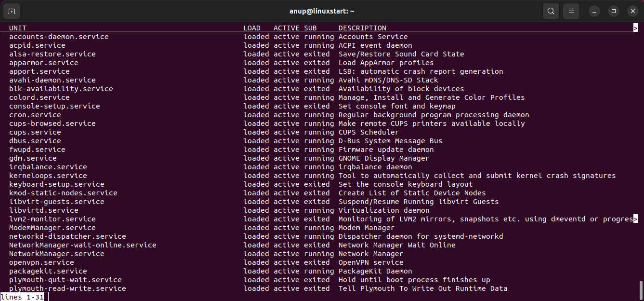Open the hamburger menu in the titlebar
The width and height of the screenshot is (644, 301).
pyautogui.click(x=571, y=11)
